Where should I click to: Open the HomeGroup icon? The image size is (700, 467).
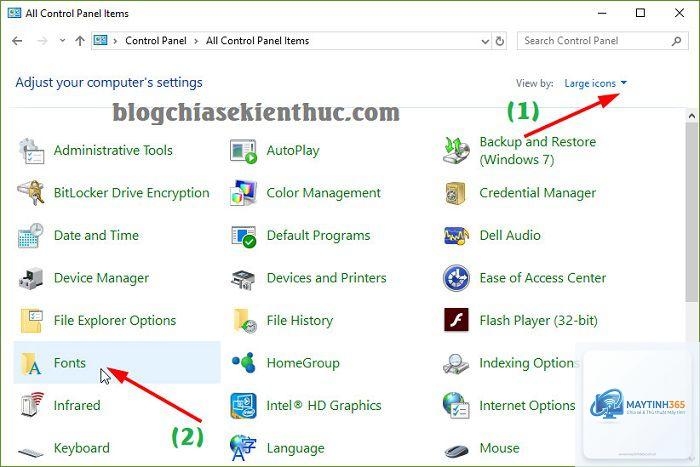[244, 362]
